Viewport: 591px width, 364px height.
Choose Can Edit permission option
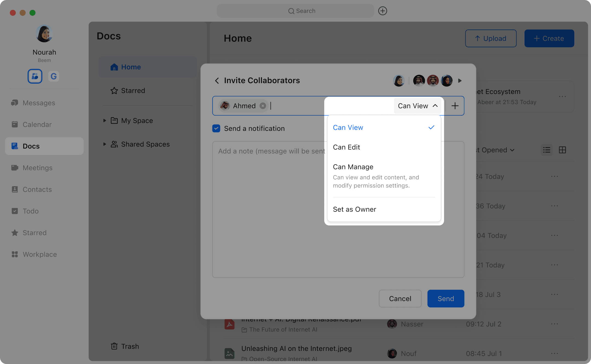tap(346, 147)
